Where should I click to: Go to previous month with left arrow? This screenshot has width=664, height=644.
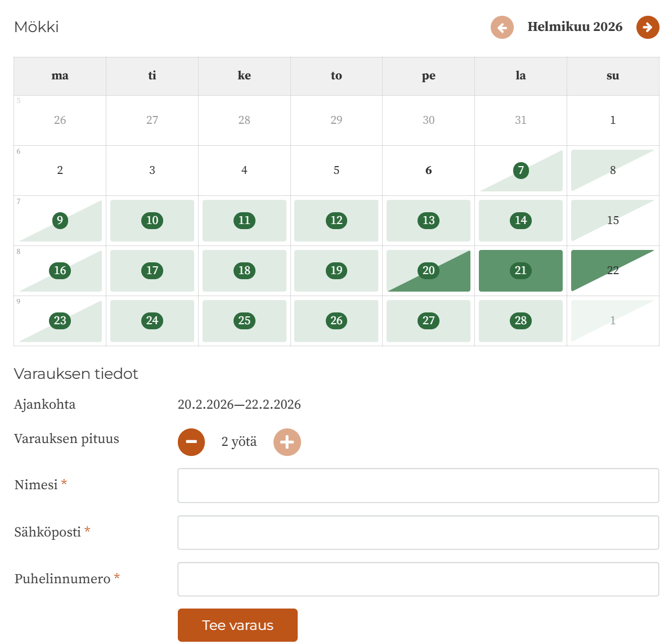point(502,27)
